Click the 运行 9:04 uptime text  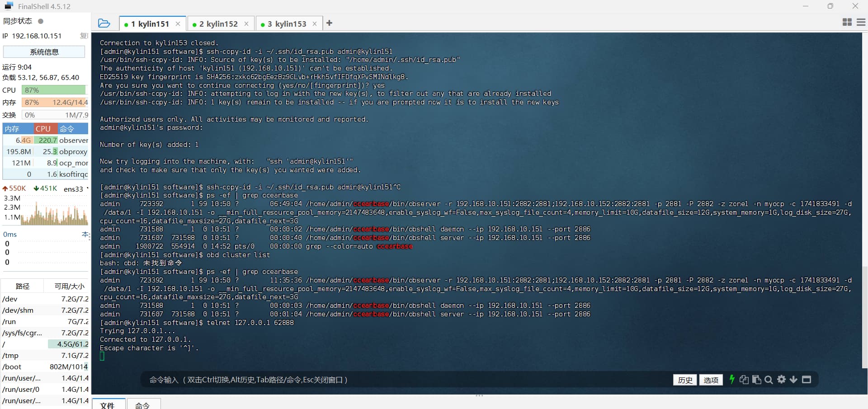17,67
